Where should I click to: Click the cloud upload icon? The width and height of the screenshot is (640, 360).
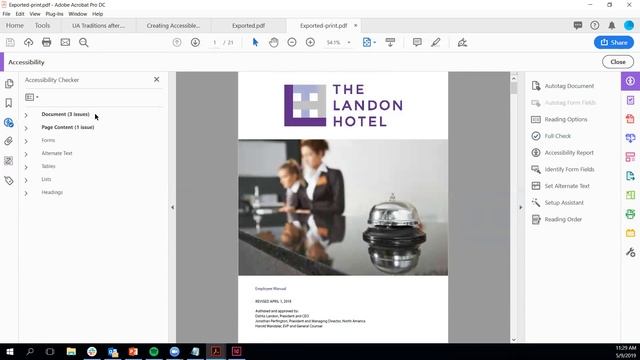(28, 42)
